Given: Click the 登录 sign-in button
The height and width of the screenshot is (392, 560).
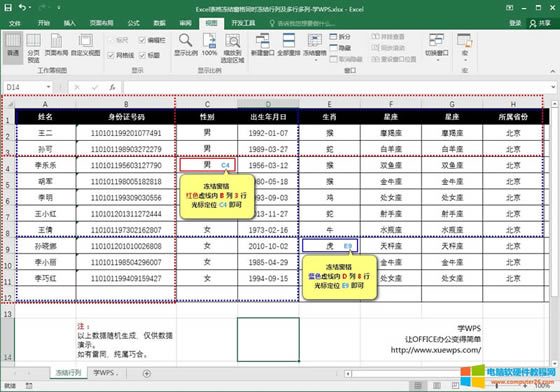Looking at the screenshot, I should [x=515, y=23].
